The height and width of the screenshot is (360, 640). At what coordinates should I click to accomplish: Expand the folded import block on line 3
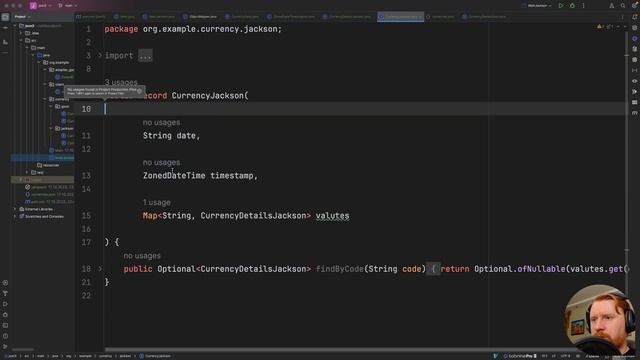(x=100, y=56)
